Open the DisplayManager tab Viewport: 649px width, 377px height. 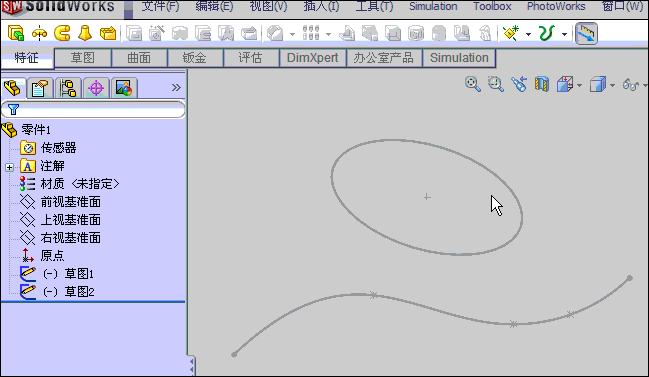(124, 88)
